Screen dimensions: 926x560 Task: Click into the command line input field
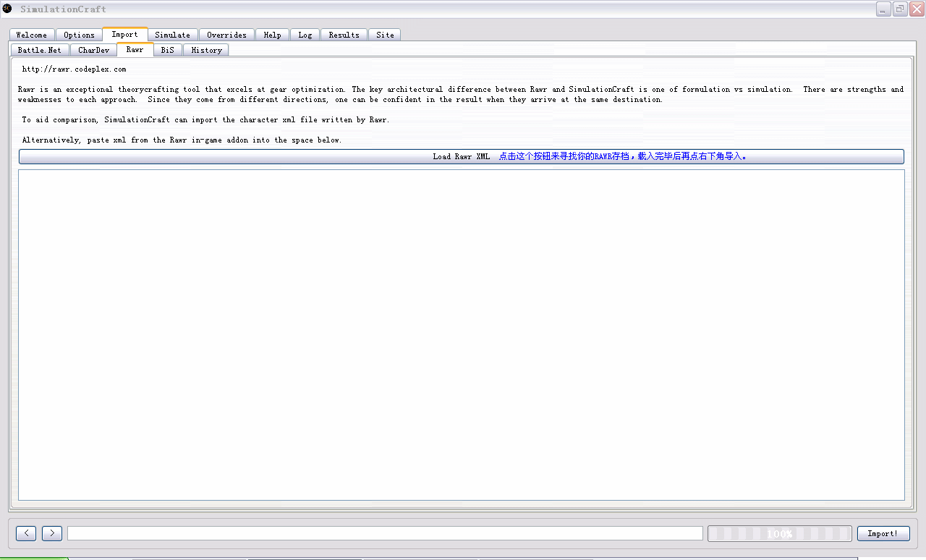(385, 533)
